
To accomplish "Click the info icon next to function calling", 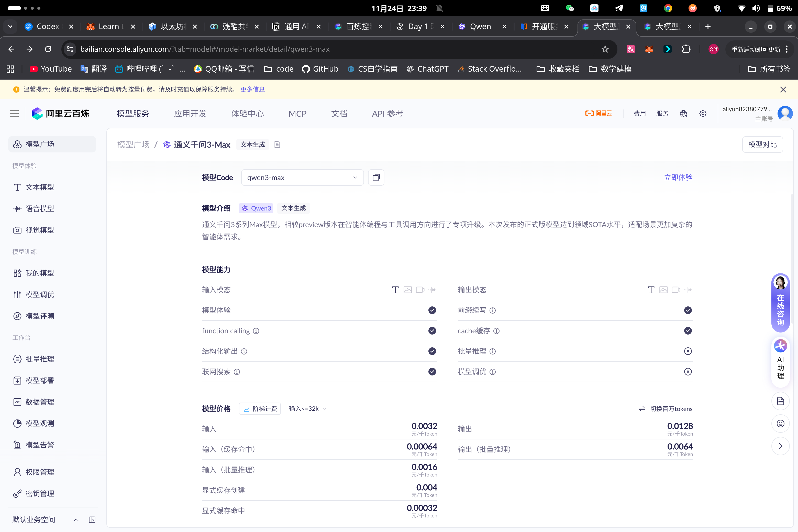I will (x=256, y=331).
